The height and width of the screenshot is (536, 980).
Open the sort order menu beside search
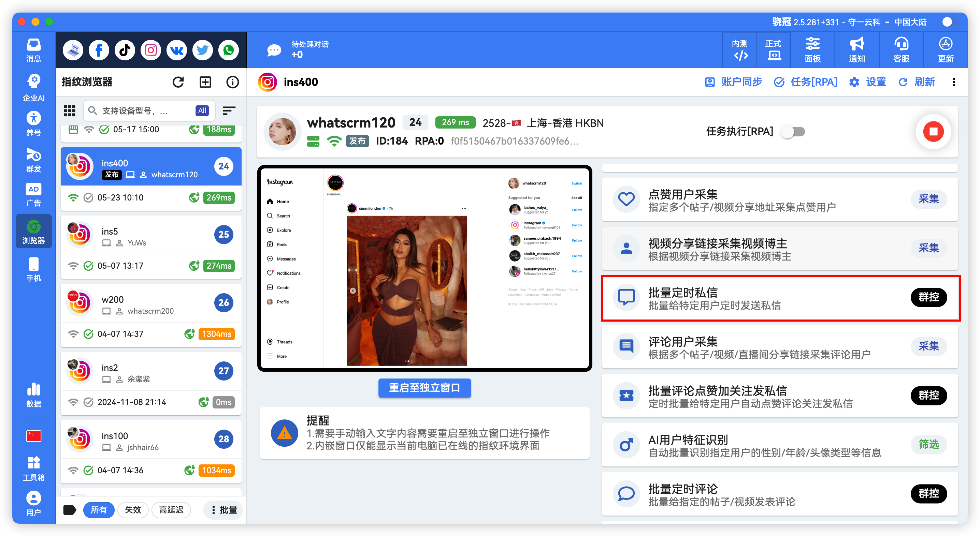[229, 110]
